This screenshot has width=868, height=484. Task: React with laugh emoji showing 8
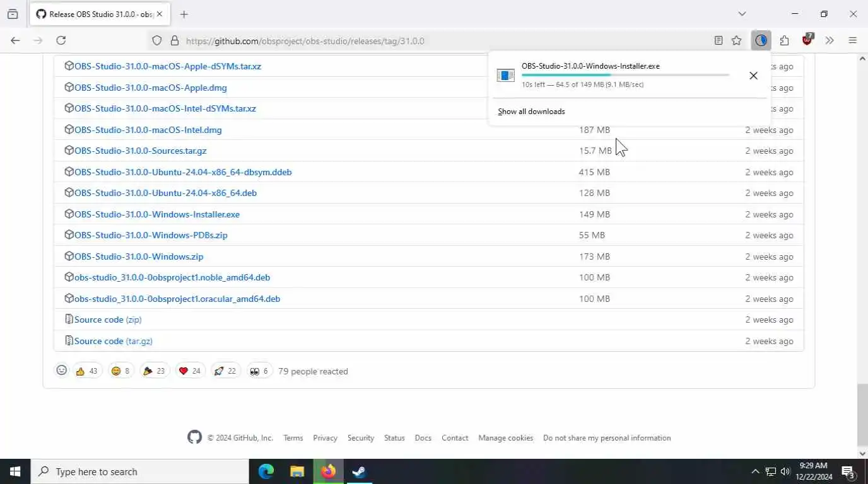(120, 371)
